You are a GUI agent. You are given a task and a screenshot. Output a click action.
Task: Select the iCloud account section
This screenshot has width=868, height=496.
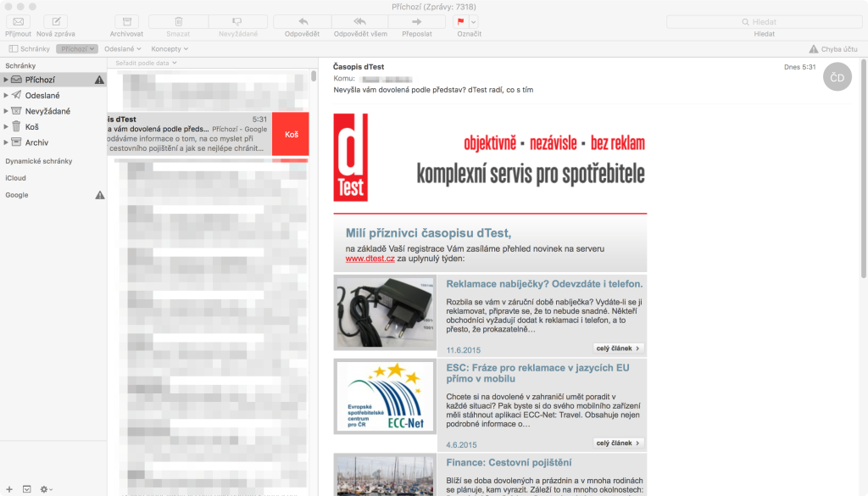[15, 178]
